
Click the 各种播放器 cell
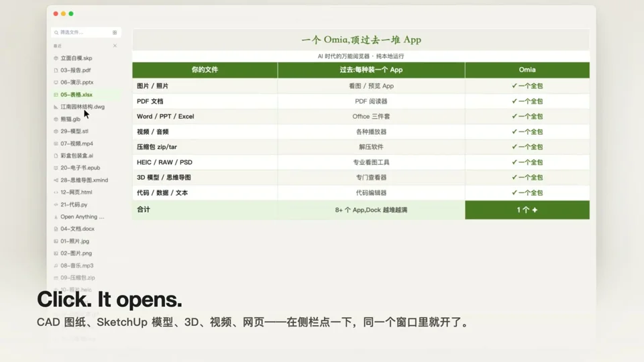(371, 132)
